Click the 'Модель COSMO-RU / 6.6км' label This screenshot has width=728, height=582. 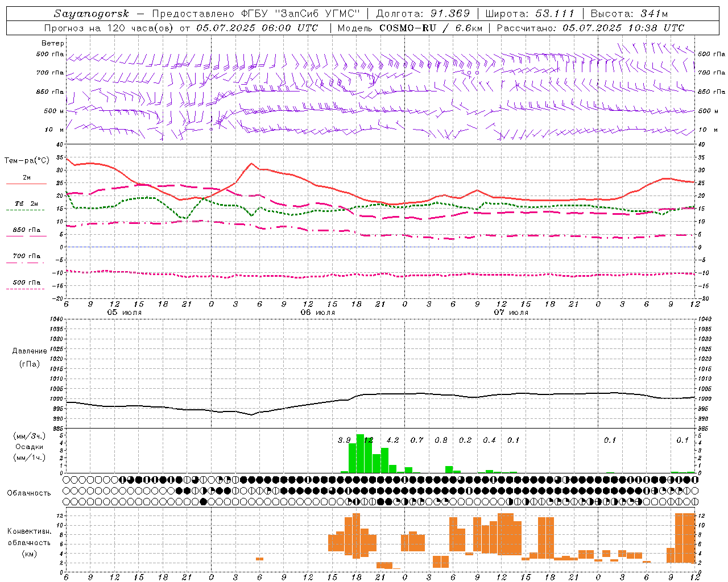coord(410,28)
